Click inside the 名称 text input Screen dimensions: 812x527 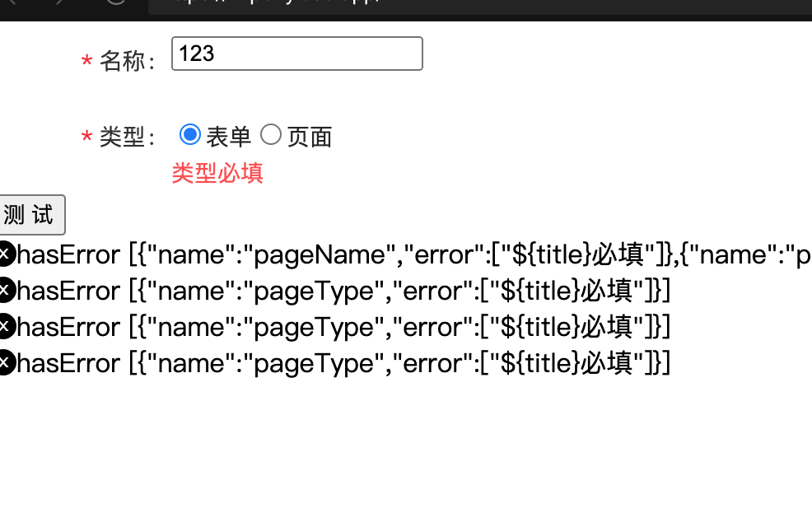pyautogui.click(x=296, y=53)
